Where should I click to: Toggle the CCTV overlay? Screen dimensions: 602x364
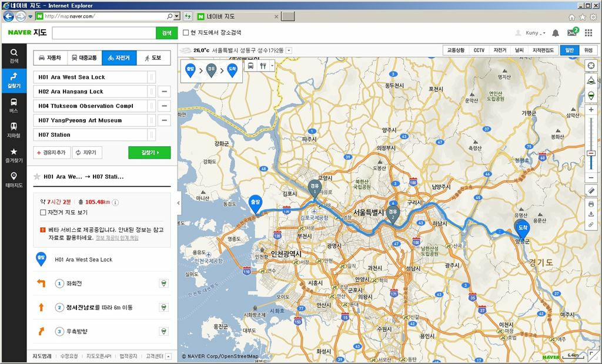[479, 50]
